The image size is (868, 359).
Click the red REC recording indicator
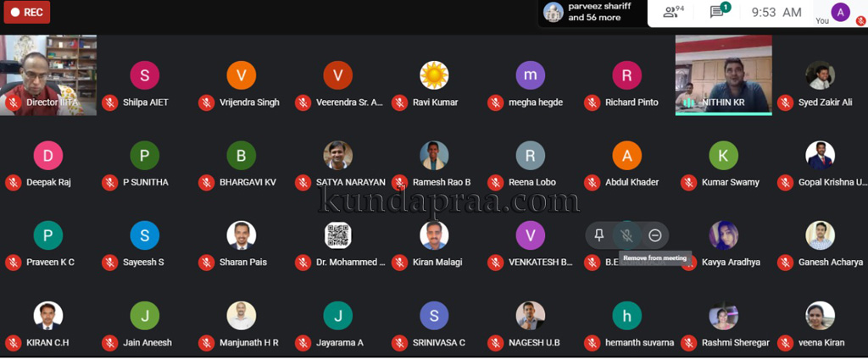[x=26, y=12]
